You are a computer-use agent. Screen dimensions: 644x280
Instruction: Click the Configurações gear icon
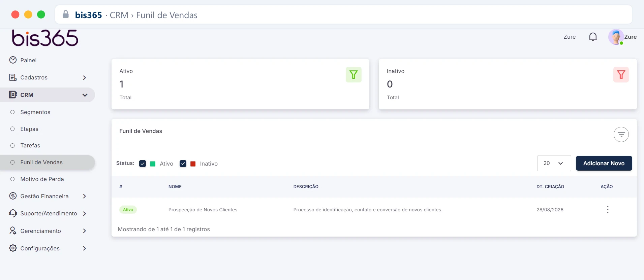[13, 248]
